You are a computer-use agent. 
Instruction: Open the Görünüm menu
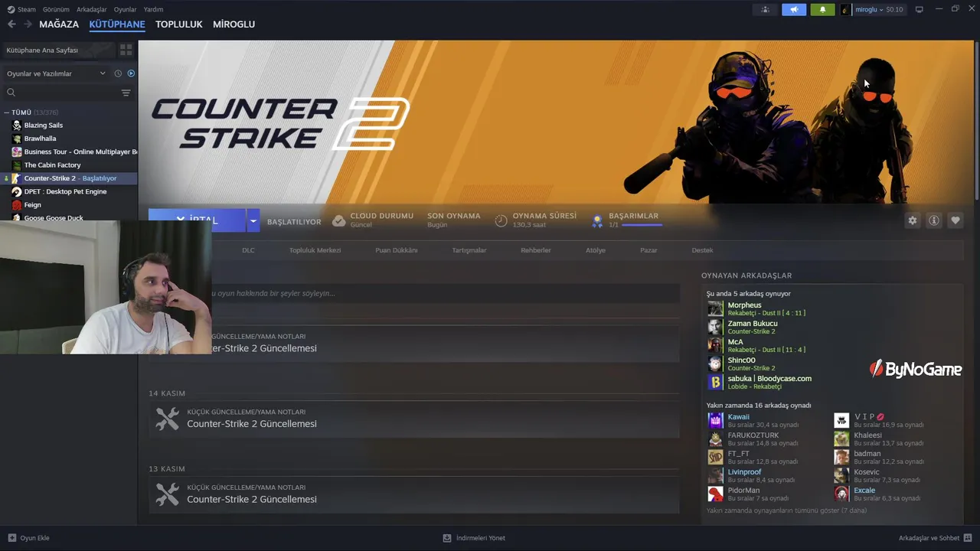(56, 9)
